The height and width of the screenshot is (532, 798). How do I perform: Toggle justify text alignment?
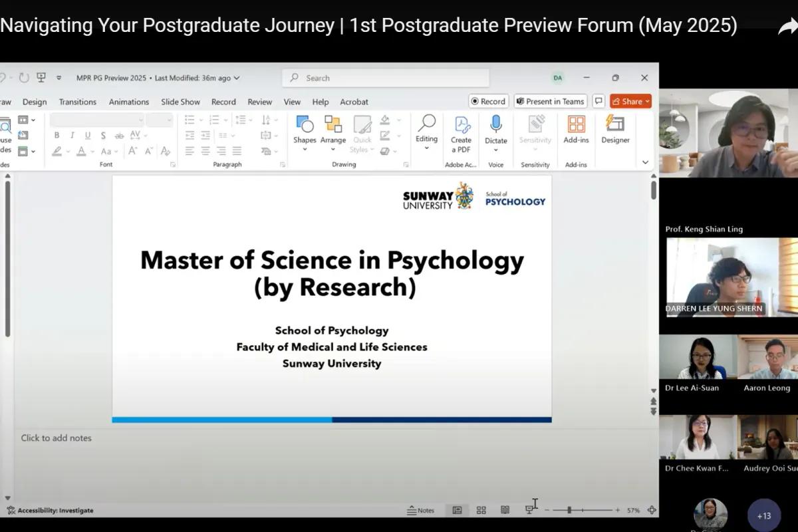point(237,151)
